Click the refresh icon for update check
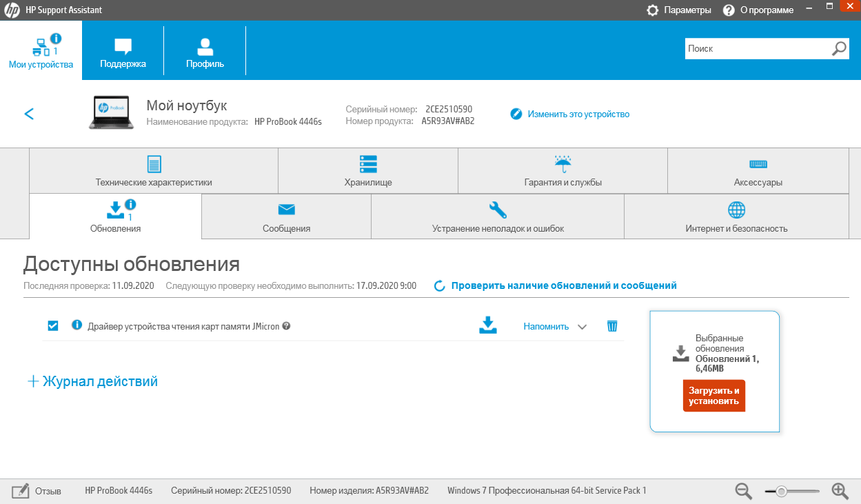This screenshot has height=504, width=861. coord(439,285)
